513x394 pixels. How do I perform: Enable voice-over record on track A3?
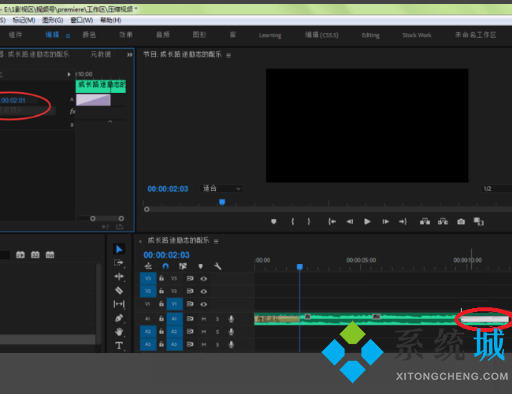[231, 344]
